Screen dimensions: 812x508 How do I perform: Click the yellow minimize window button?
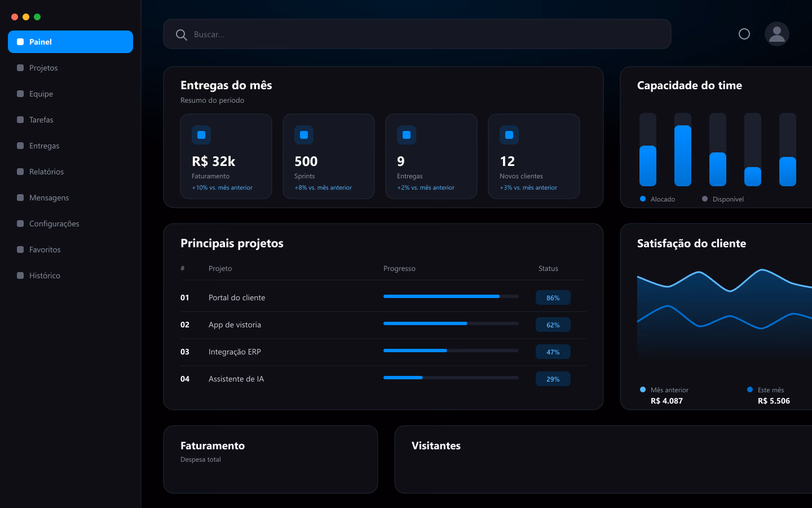coord(26,17)
